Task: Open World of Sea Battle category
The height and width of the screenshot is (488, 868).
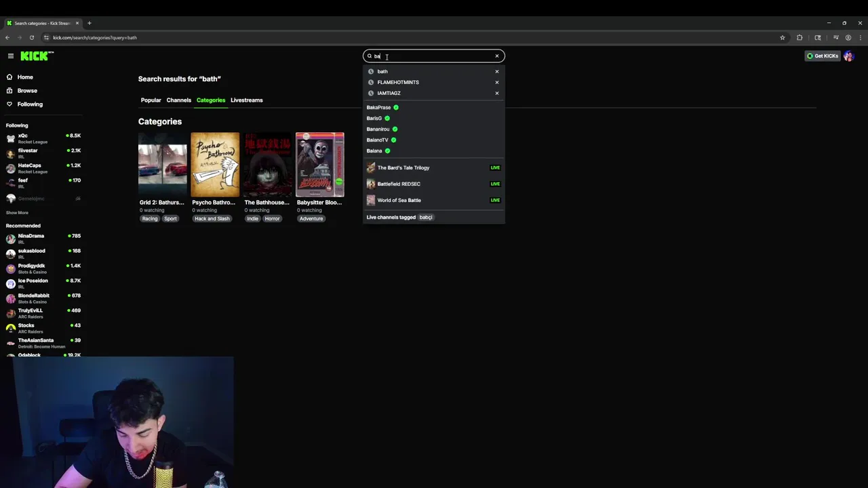Action: pyautogui.click(x=434, y=200)
